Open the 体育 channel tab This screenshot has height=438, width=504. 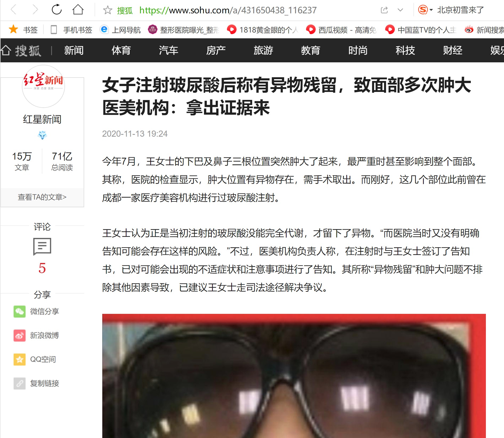click(121, 50)
